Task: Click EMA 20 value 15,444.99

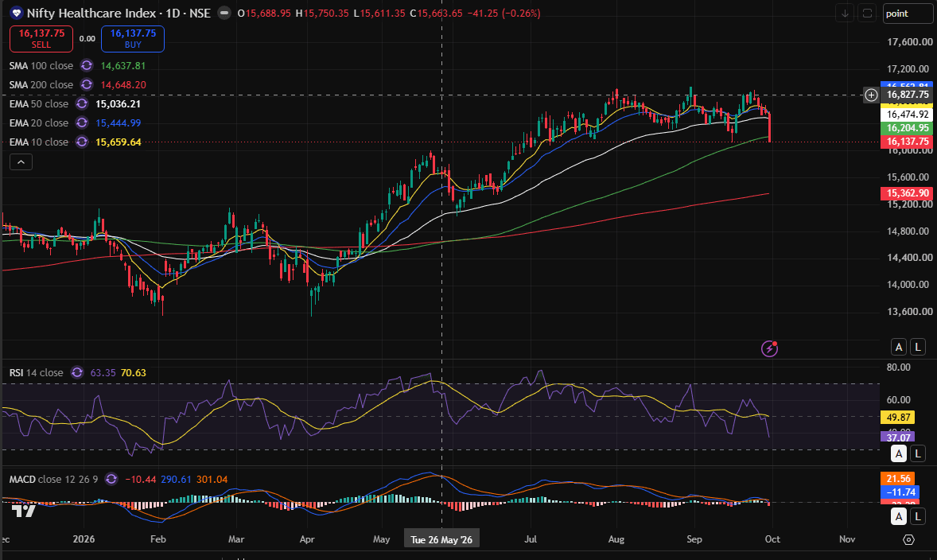Action: click(119, 123)
